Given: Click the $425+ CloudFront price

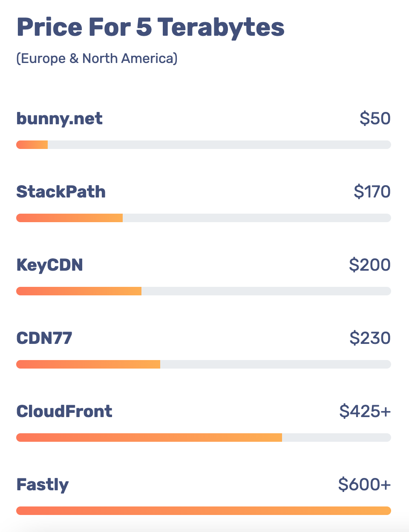Looking at the screenshot, I should (x=365, y=412).
